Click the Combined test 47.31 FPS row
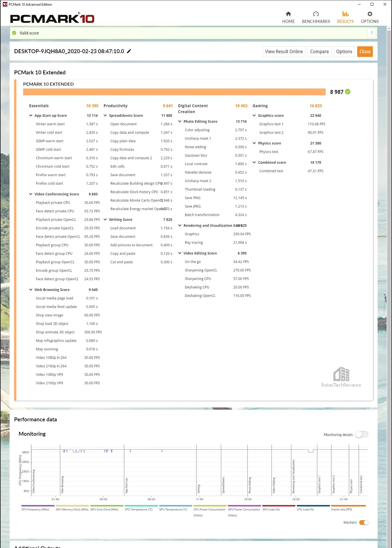Screen dimensions: 392x548 pyautogui.click(x=291, y=171)
